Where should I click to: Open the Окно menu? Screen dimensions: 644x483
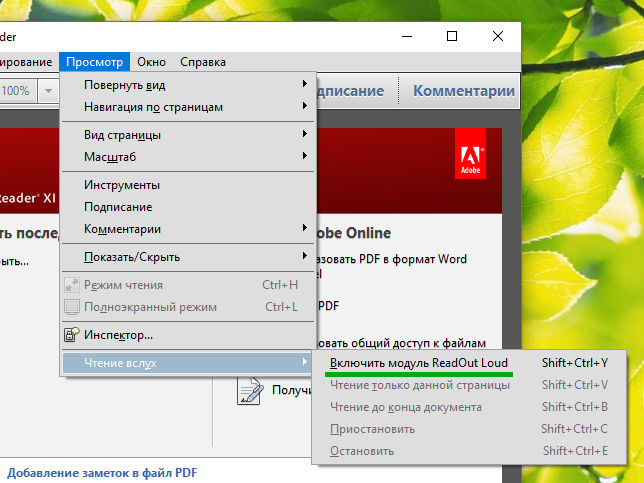click(x=152, y=62)
